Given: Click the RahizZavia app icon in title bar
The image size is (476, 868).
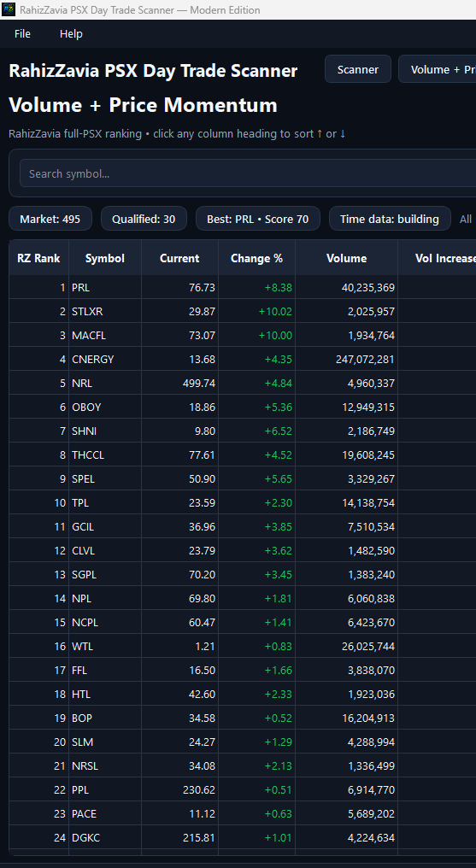Looking at the screenshot, I should click(x=9, y=9).
